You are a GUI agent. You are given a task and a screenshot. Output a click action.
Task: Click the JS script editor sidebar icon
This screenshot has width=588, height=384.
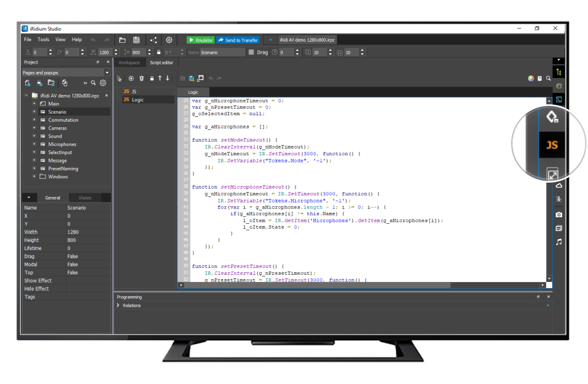point(551,145)
